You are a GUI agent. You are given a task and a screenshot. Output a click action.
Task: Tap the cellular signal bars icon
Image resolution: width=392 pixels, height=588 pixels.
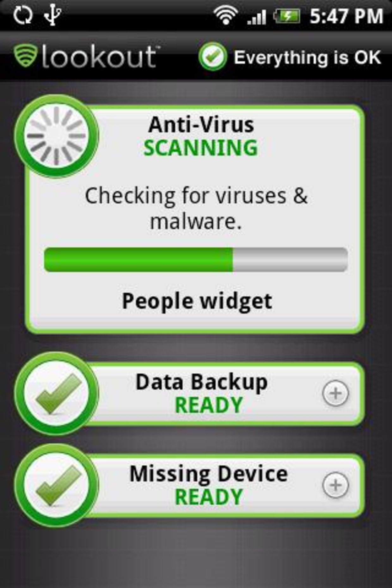coord(256,17)
